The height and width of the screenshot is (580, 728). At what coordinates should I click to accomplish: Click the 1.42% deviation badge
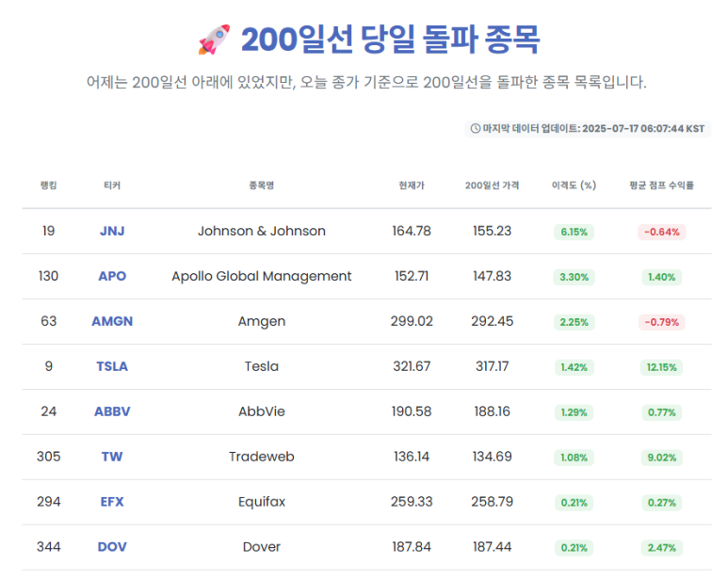[x=574, y=367]
